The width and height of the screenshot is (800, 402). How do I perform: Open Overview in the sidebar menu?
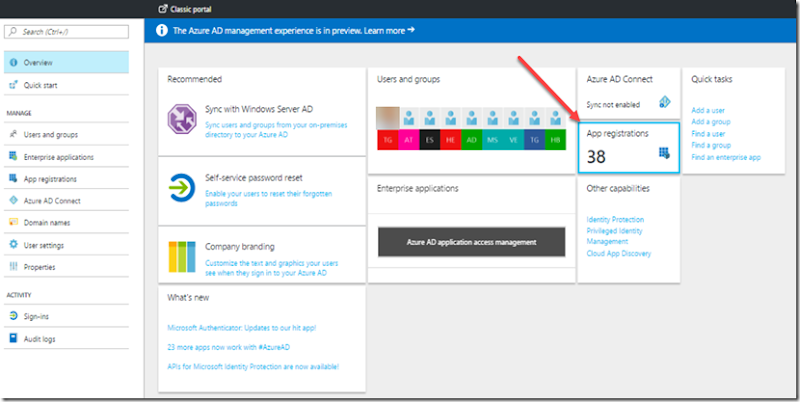point(66,62)
